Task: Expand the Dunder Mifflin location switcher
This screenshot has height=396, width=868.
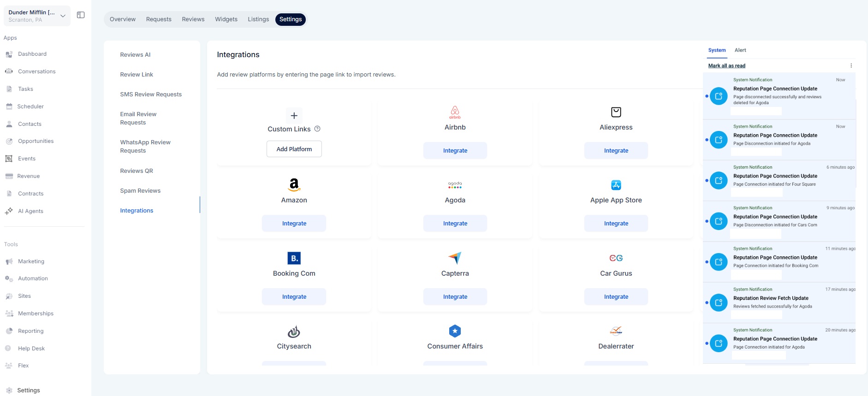Action: 37,16
